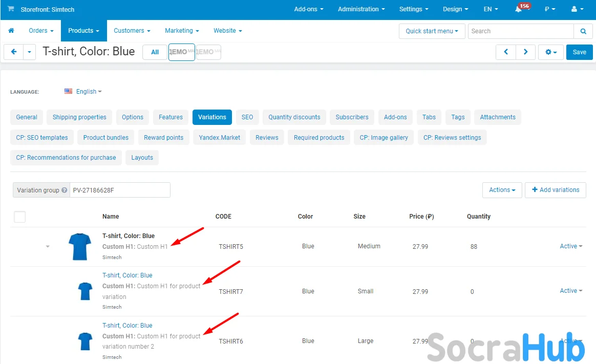Screen dimensions: 596x364
Task: Tick the select-all checkbox in table header
Action: point(19,217)
